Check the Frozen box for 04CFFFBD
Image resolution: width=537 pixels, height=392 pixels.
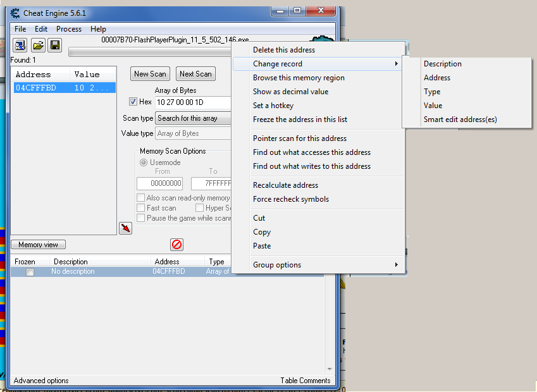pyautogui.click(x=29, y=272)
